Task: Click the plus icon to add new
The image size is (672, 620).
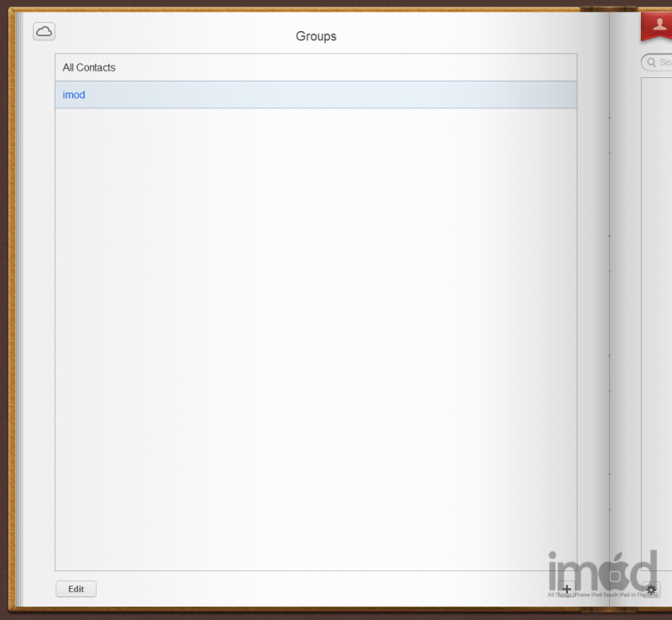Action: click(x=567, y=589)
